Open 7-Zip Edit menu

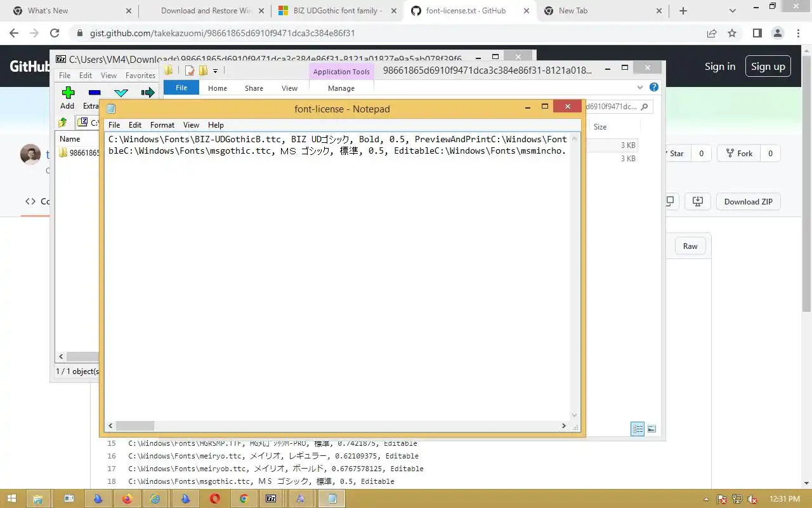point(86,75)
